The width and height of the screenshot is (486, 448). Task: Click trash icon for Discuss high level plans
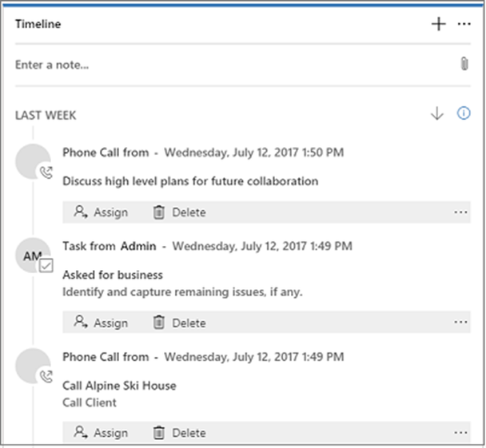(159, 212)
